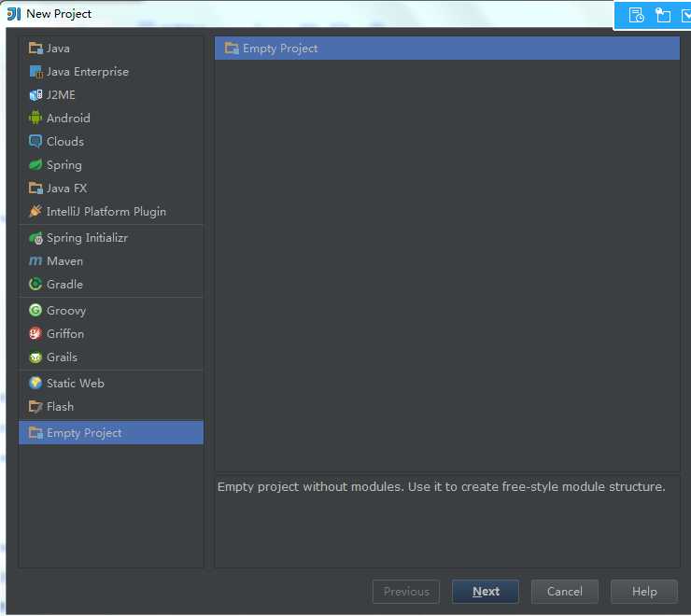Select Java project type
The height and width of the screenshot is (616, 691).
(x=111, y=48)
